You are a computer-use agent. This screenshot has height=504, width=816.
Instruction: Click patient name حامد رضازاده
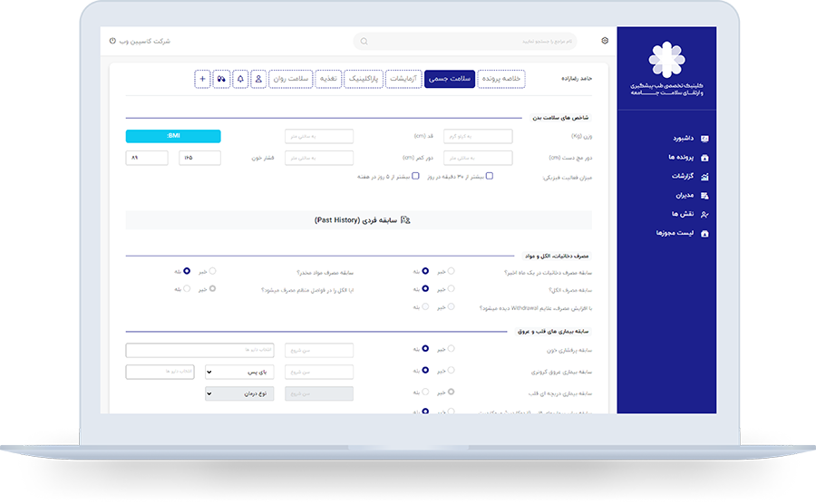[x=577, y=79]
